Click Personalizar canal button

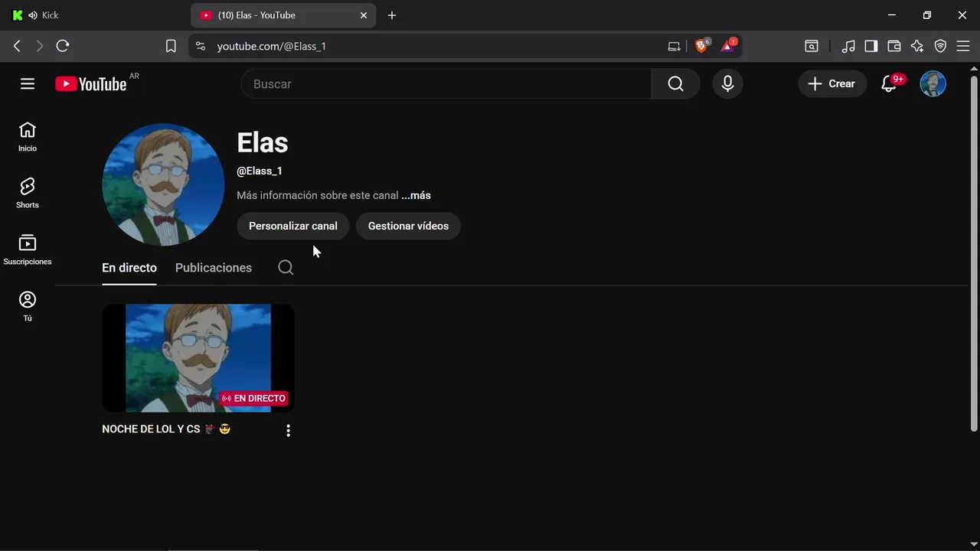293,226
